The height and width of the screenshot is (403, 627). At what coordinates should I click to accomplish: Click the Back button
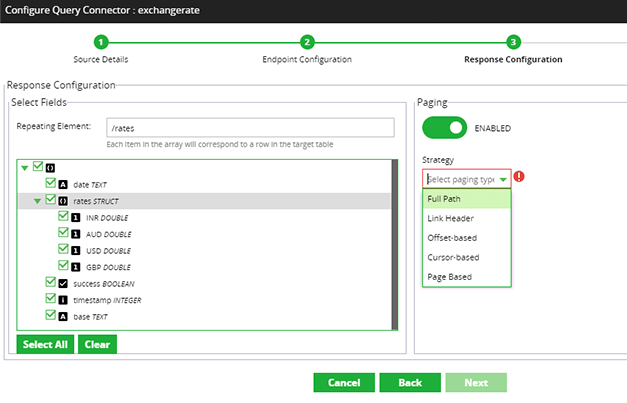coord(410,383)
